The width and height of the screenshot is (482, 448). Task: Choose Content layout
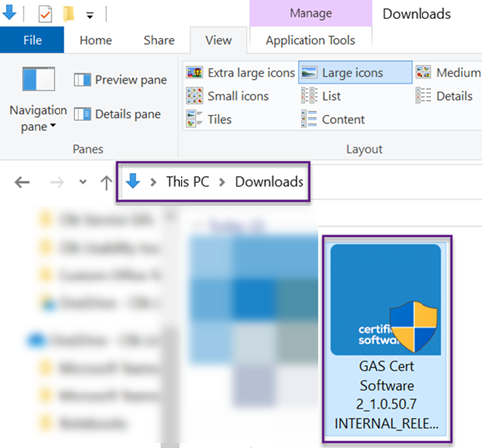point(332,119)
